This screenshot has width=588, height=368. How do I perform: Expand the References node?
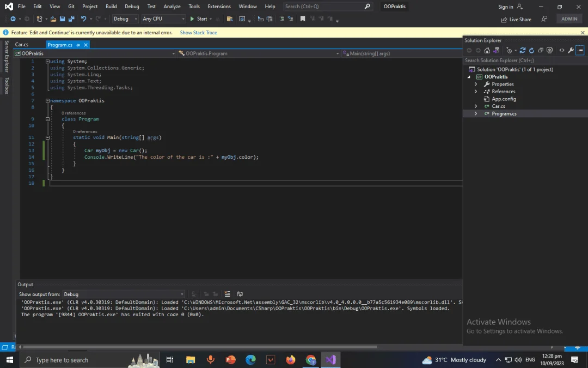475,92
